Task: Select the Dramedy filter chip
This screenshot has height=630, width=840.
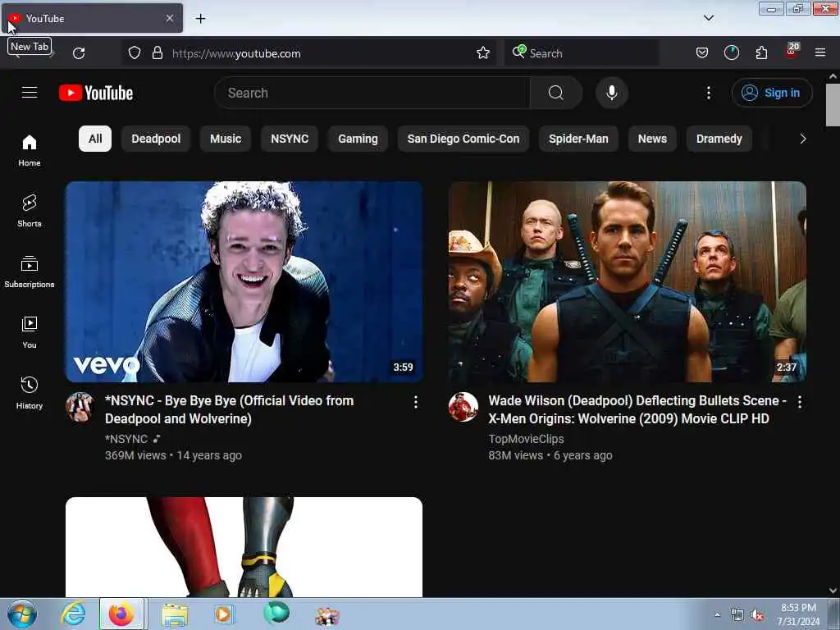Action: (719, 139)
